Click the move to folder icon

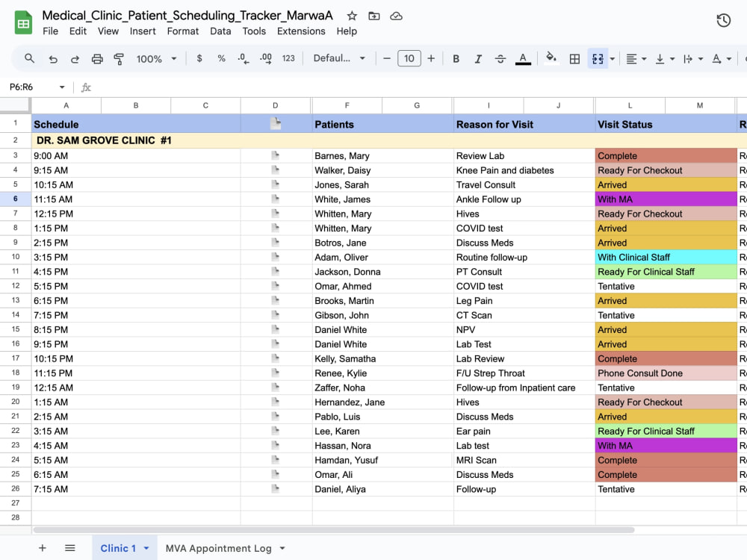[374, 16]
